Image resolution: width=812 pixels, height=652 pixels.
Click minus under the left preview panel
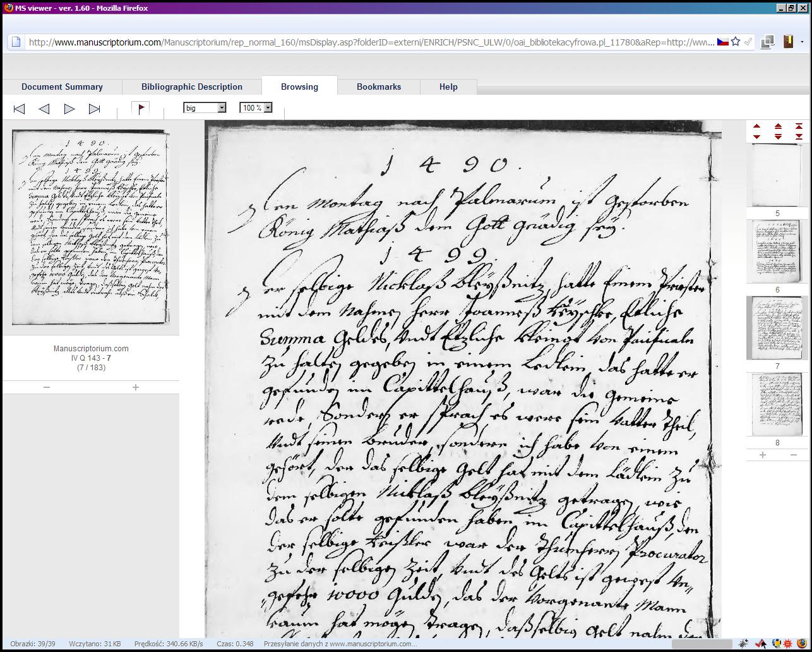coord(47,387)
